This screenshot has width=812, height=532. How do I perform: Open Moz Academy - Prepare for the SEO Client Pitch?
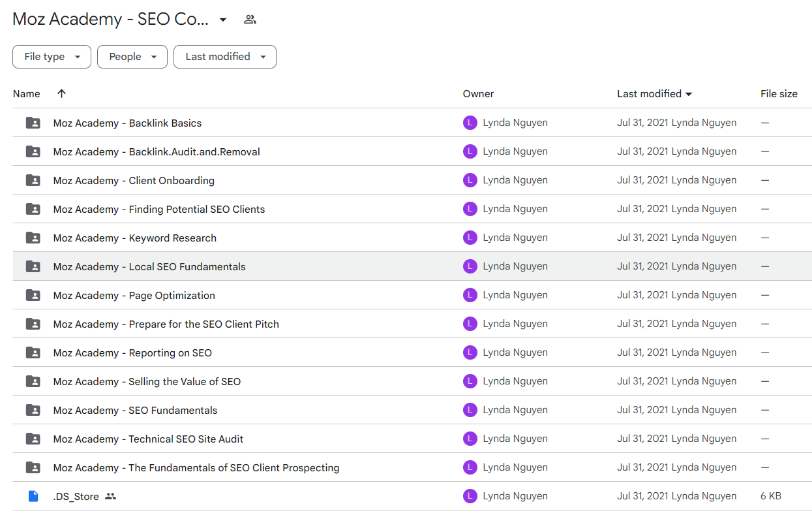point(166,324)
